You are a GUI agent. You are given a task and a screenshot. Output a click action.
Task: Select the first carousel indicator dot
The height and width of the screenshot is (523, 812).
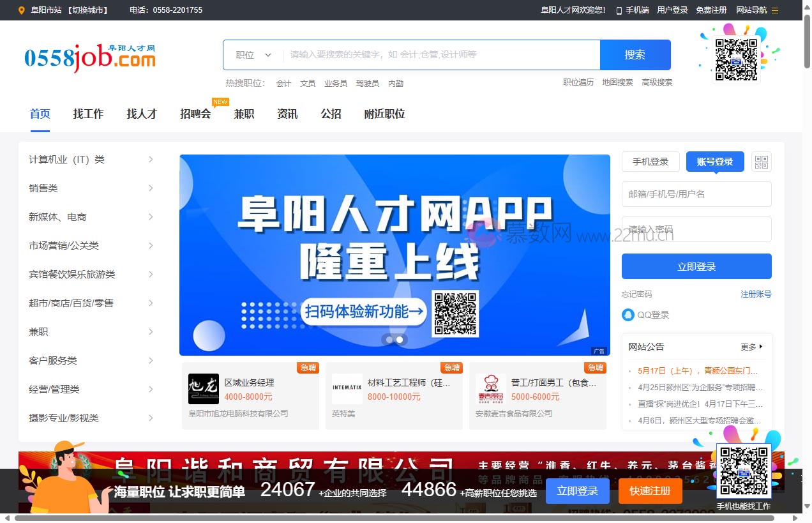(390, 340)
